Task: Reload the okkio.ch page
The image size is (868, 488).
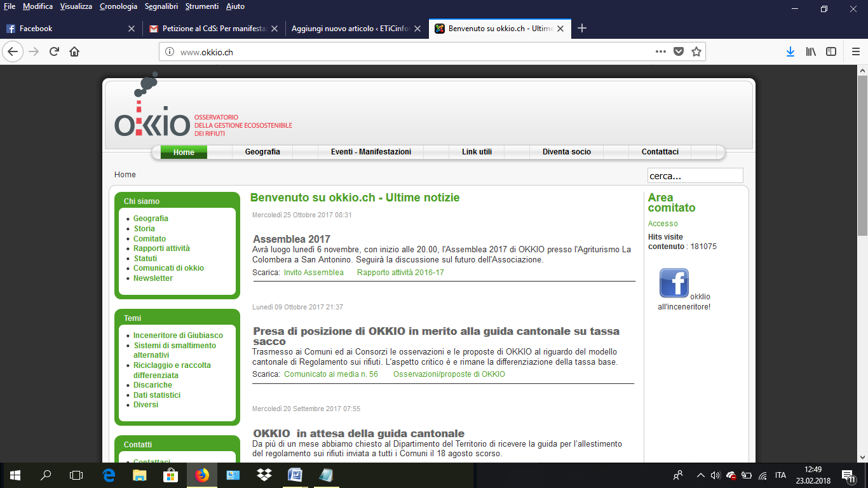Action: pyautogui.click(x=55, y=51)
